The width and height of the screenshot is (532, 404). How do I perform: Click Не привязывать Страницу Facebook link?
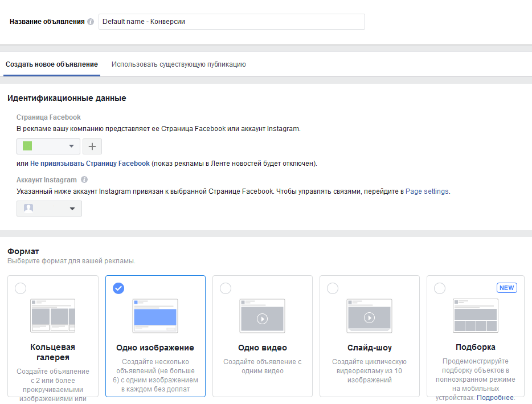tap(90, 164)
